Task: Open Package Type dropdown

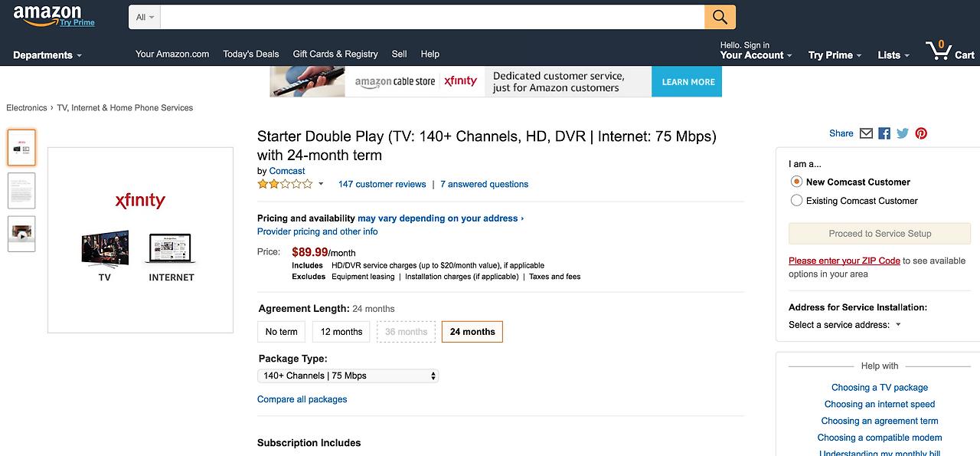Action: pos(348,376)
